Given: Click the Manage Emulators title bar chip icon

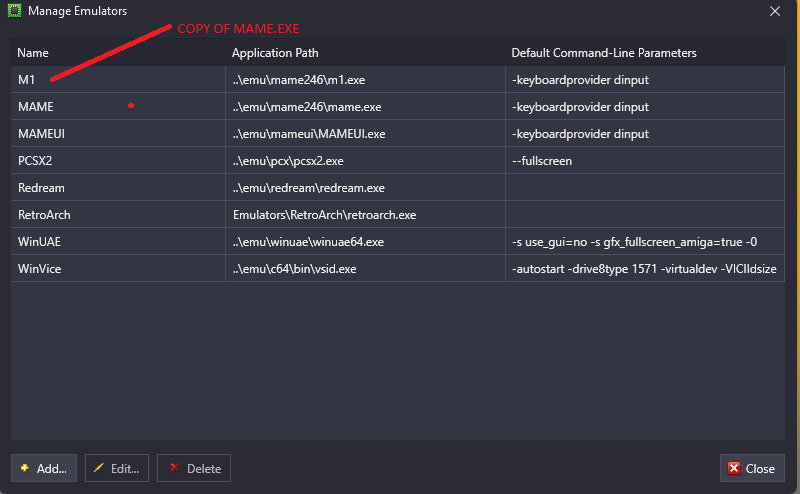Looking at the screenshot, I should (x=14, y=11).
